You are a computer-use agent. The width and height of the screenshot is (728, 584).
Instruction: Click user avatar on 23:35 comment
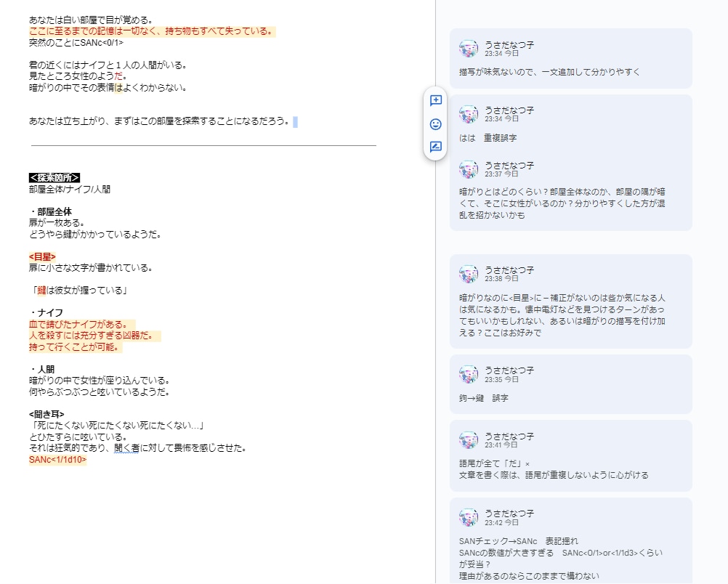(469, 374)
